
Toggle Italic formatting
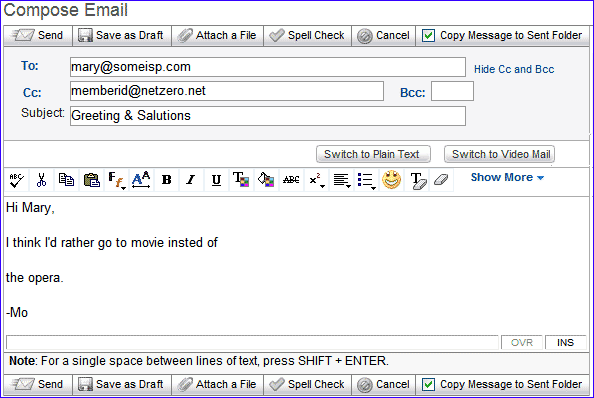coord(191,180)
